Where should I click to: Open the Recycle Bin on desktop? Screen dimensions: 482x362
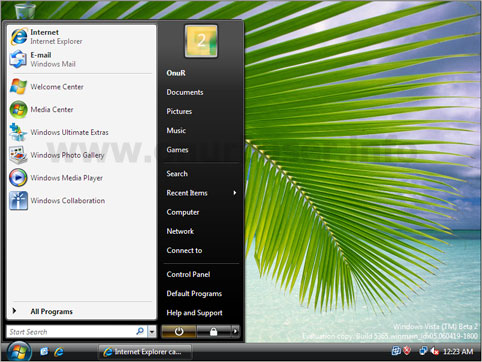click(x=25, y=10)
